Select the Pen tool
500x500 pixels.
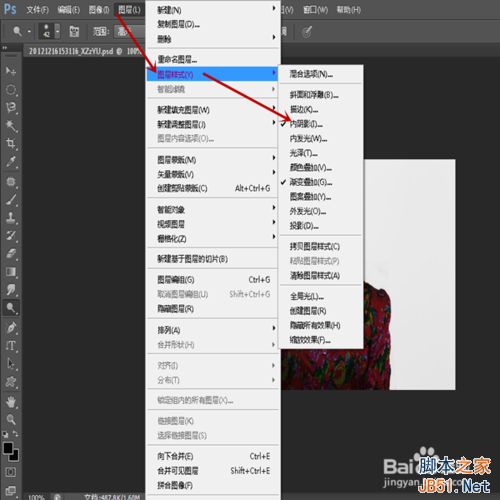point(11,328)
